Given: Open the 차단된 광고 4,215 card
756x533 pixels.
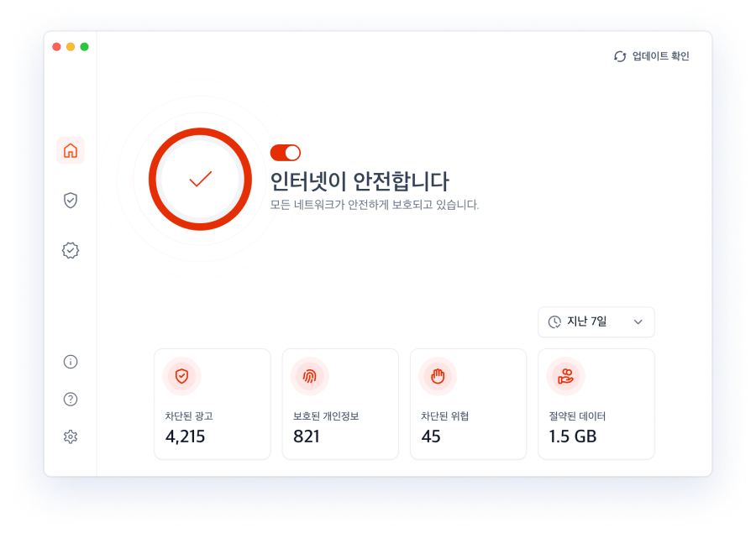Looking at the screenshot, I should (213, 405).
